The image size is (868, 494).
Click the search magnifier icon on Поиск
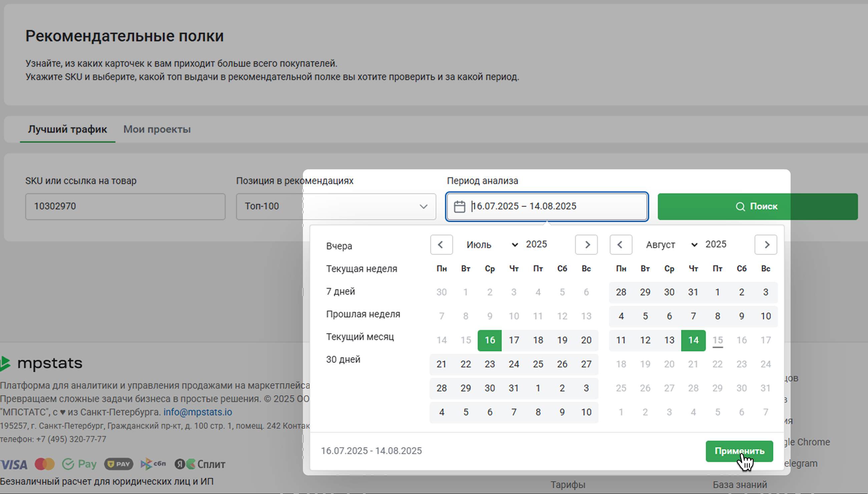coord(740,207)
